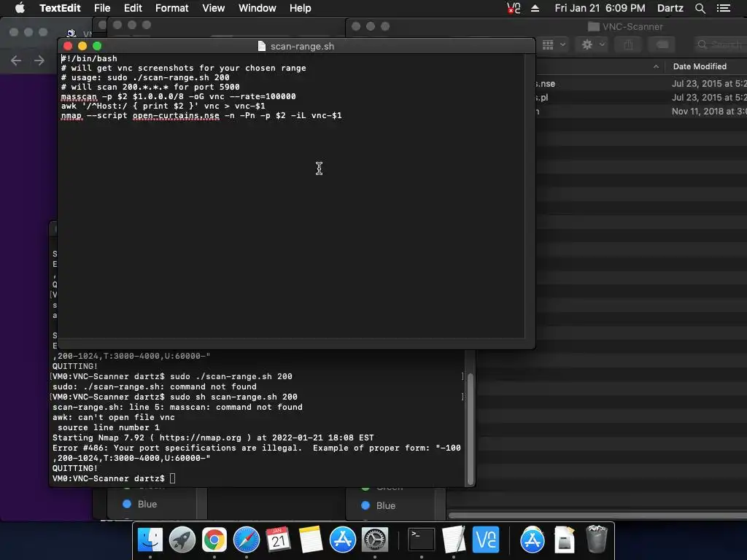The width and height of the screenshot is (747, 560).
Task: Toggle sort order chevron in Name column
Action: (x=656, y=66)
